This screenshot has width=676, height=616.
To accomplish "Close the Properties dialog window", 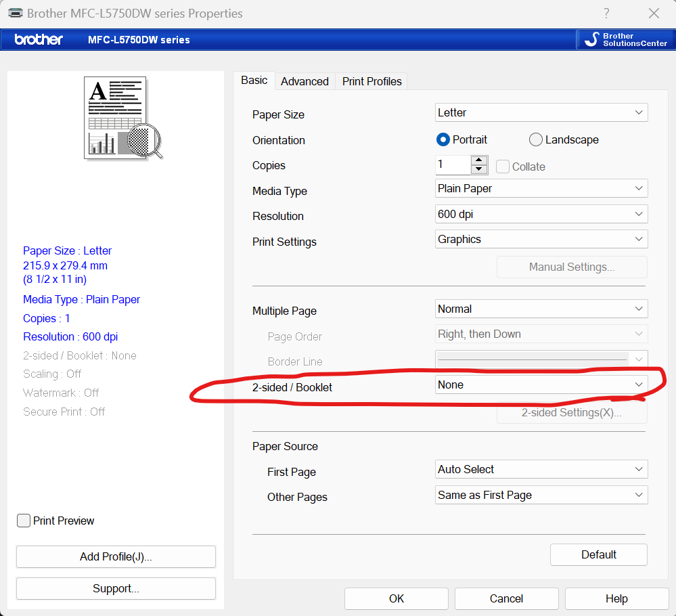I will coord(654,14).
